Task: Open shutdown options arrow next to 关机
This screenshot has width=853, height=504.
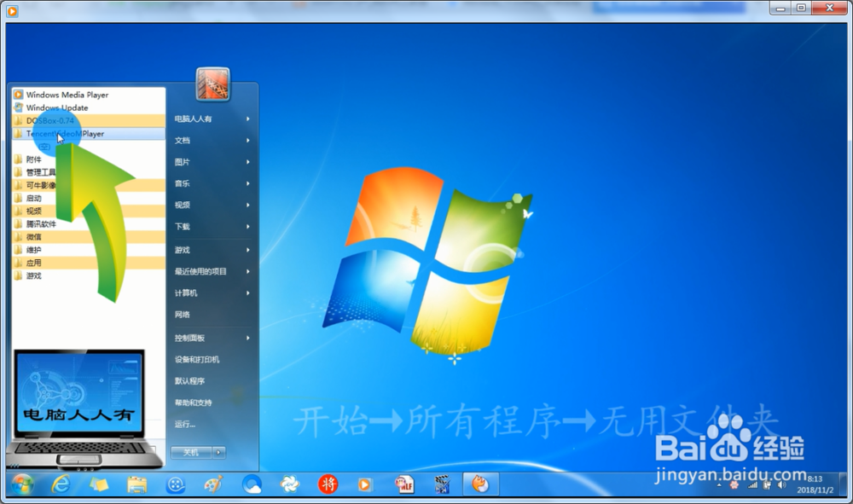Action: (x=218, y=452)
